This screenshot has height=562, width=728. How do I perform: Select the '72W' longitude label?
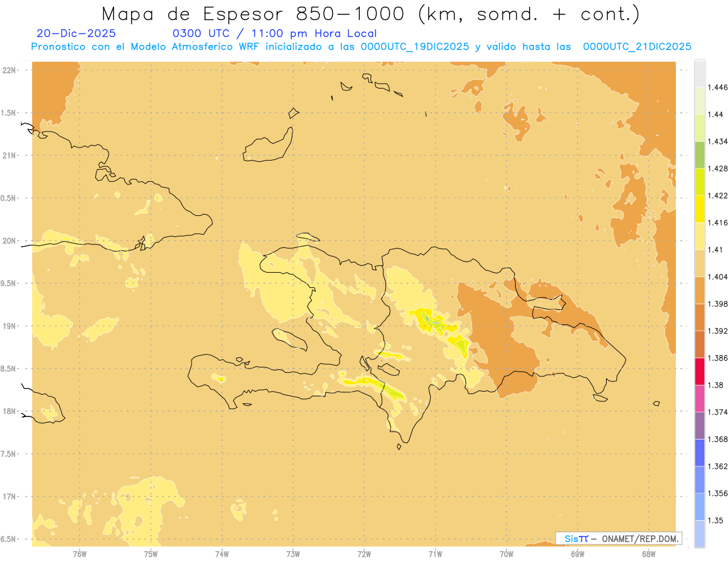coord(364,554)
